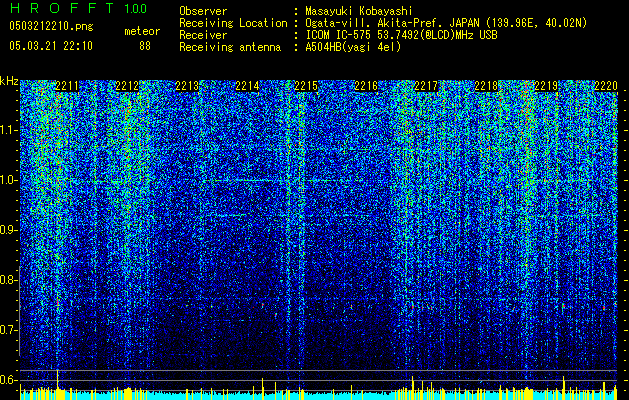Click the Observer field label

[x=203, y=11]
